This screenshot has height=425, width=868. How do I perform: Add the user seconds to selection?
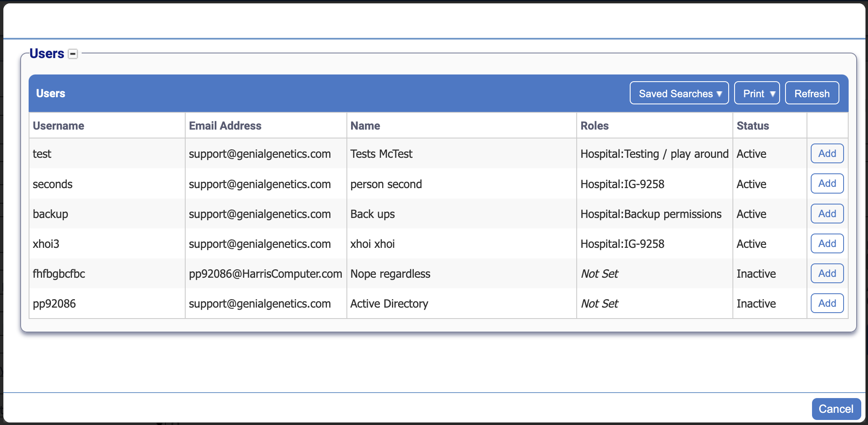826,183
